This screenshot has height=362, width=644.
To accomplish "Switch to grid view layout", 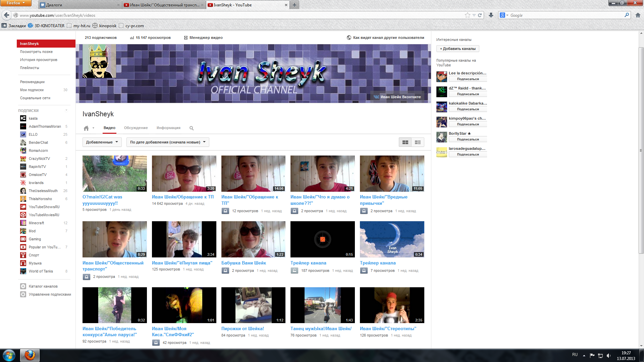I will pos(405,142).
